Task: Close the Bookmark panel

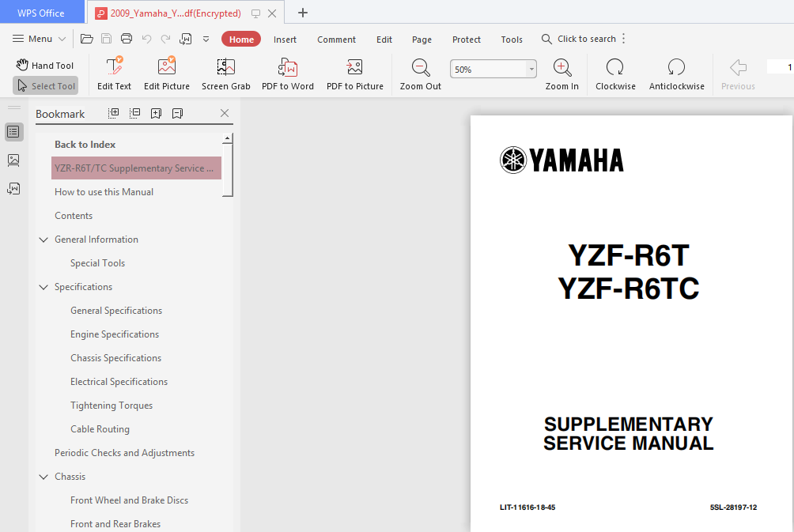Action: 225,113
